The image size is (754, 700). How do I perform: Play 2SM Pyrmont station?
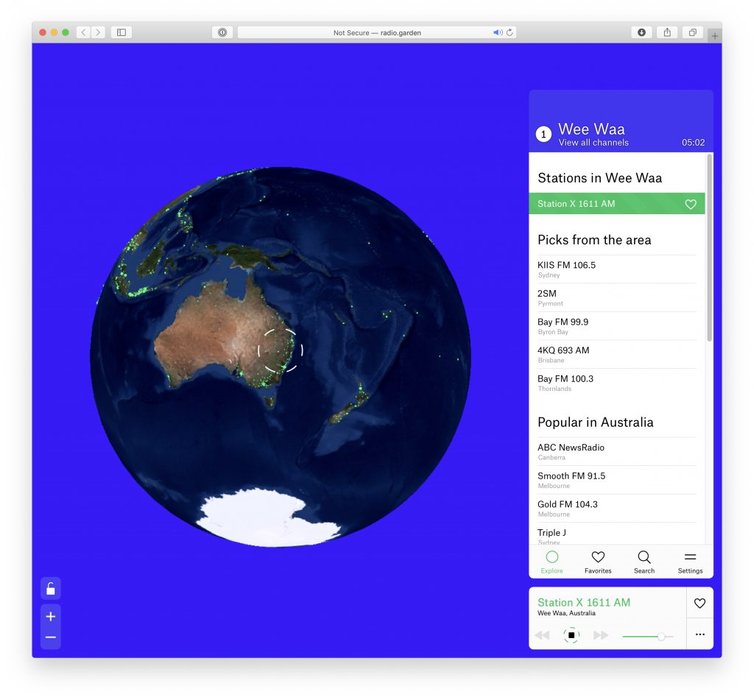[617, 298]
